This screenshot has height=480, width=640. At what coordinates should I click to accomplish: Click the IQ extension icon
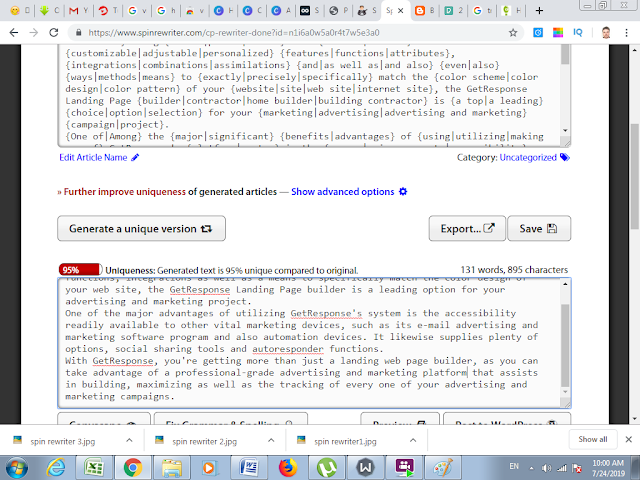pos(578,33)
